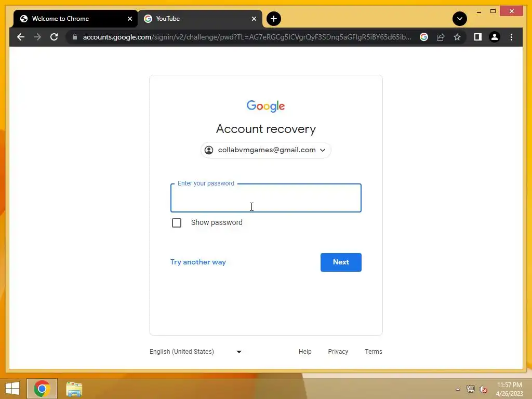Click the Google icon in the address bar

click(x=424, y=37)
